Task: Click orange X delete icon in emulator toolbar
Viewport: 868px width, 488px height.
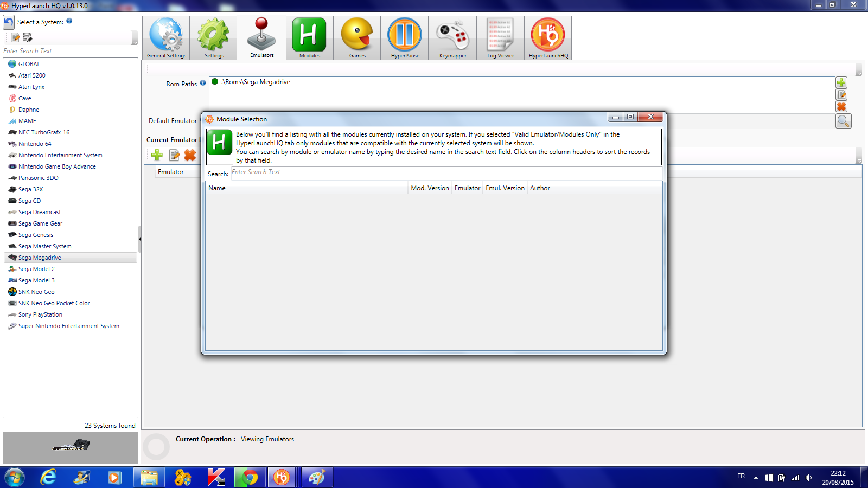Action: 190,155
